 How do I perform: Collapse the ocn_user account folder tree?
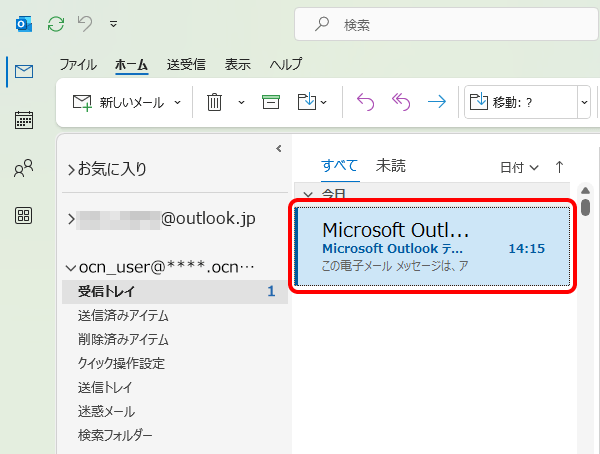pyautogui.click(x=70, y=267)
